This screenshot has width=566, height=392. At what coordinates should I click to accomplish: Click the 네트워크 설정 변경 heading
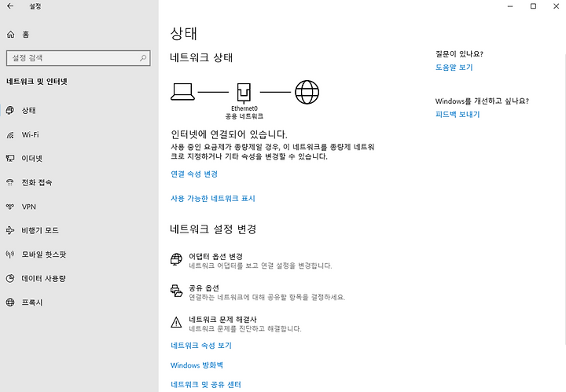point(213,229)
